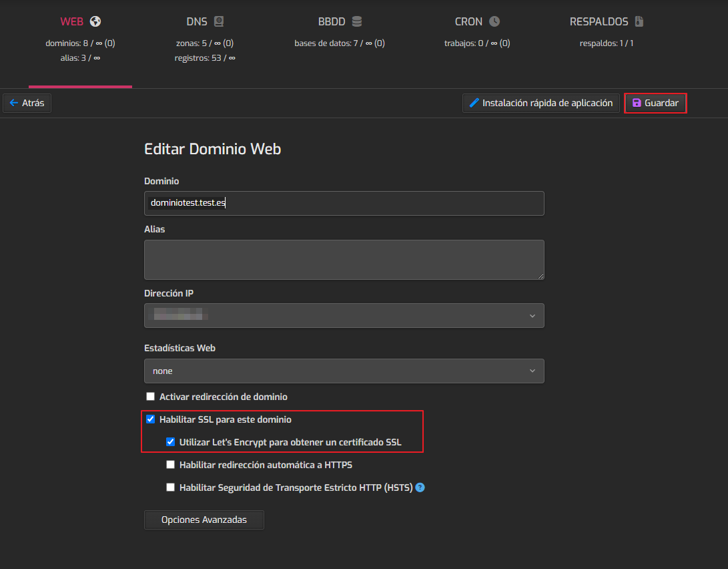728x569 pixels.
Task: Uncheck Habilitar SSL para este dominio
Action: click(150, 419)
